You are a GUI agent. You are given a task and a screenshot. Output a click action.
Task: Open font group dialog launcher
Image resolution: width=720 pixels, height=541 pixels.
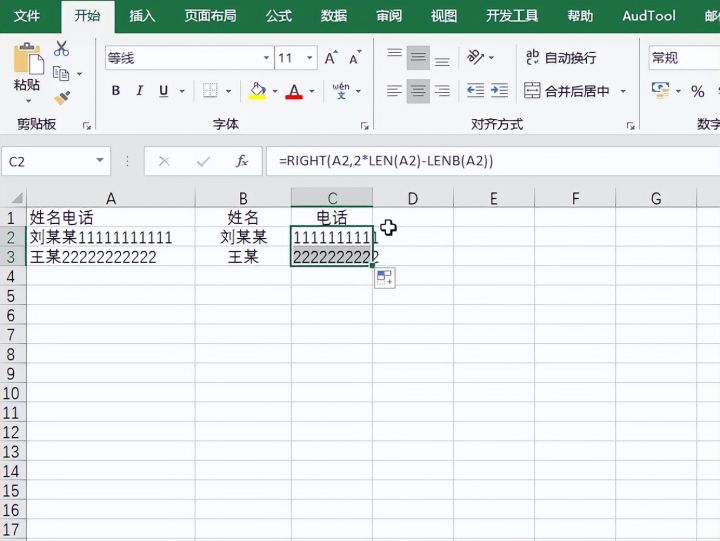[x=365, y=126]
